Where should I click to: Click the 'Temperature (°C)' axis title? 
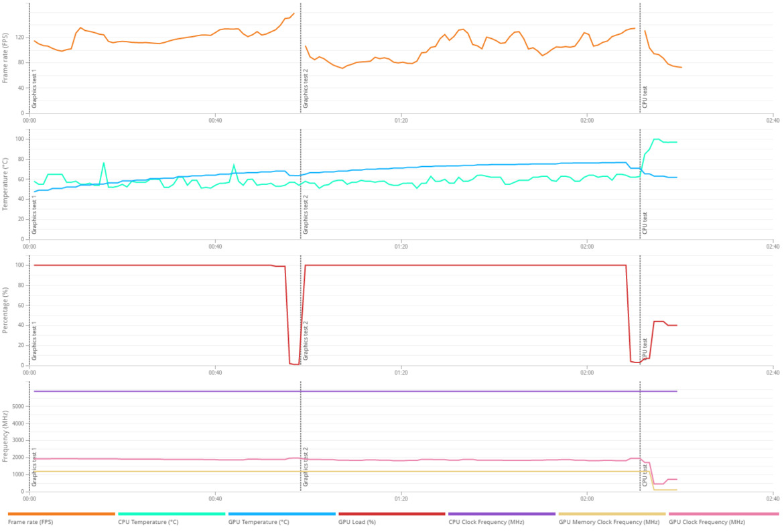[5, 184]
